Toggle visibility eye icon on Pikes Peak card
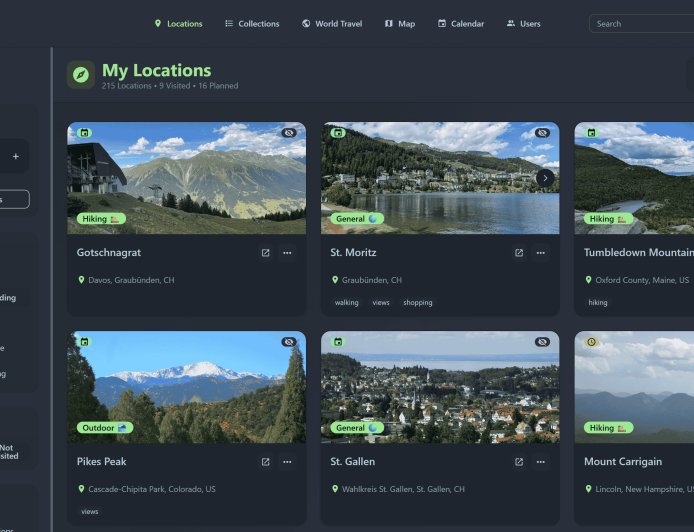 (289, 342)
